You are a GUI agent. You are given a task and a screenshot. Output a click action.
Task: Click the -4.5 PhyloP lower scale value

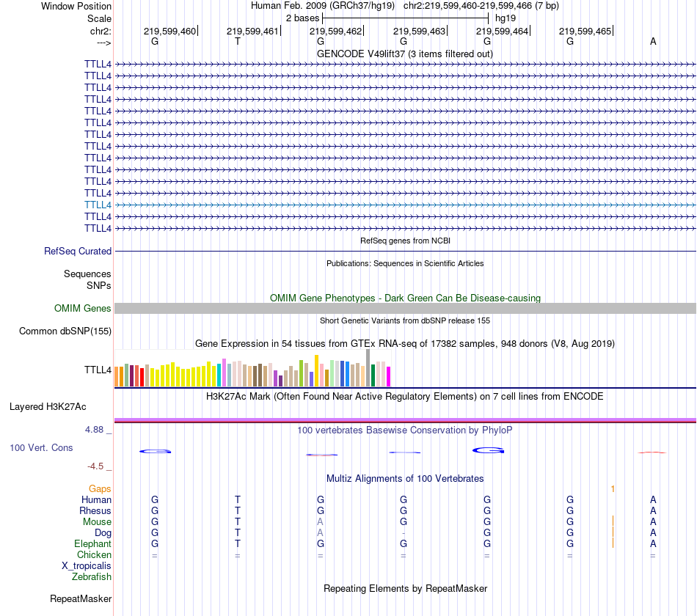pos(95,466)
